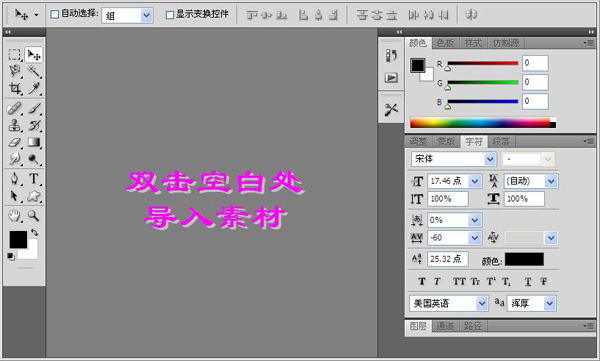The height and width of the screenshot is (361, 600).
Task: Click the baseline shift 25.32 点 field
Action: (x=448, y=259)
